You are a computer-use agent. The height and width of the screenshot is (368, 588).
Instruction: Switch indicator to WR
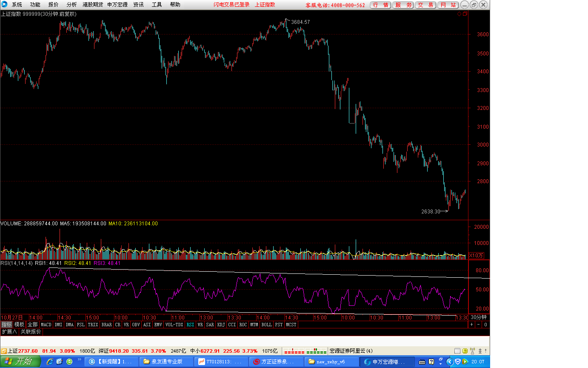(x=200, y=325)
